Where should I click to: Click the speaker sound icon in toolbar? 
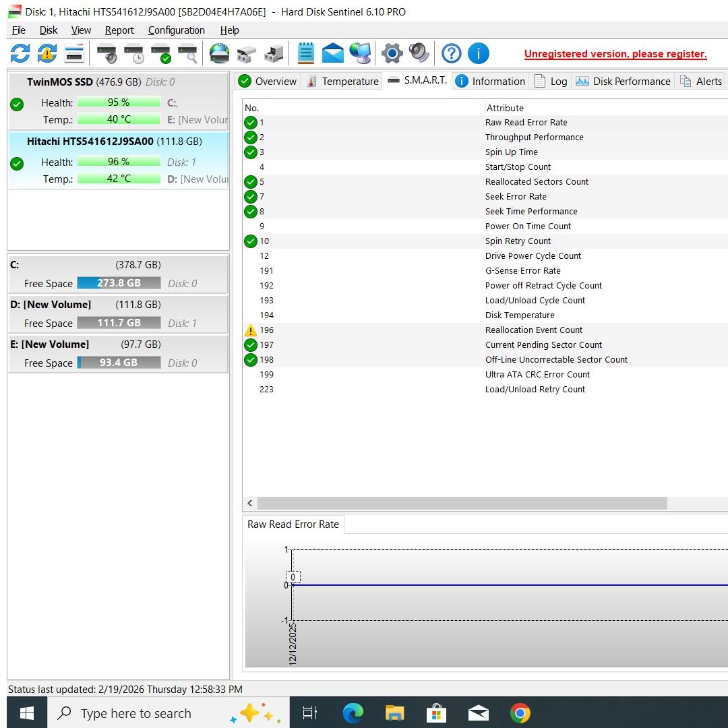tap(419, 53)
